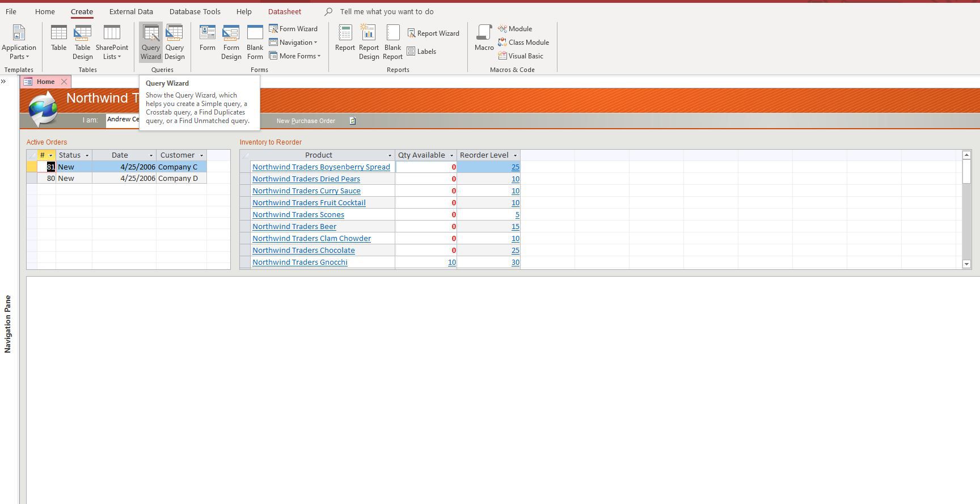Create a Blank Form

[x=255, y=43]
